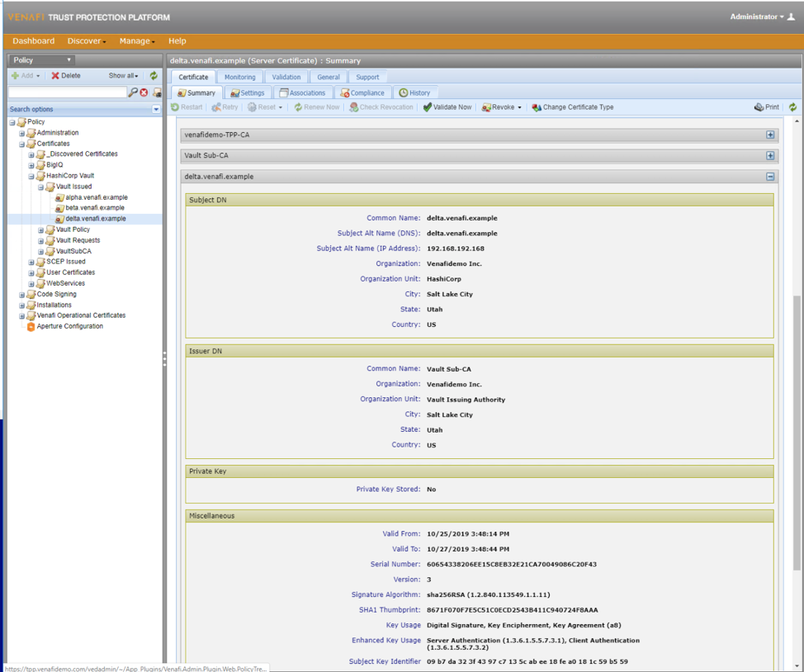Select the WebServices folder
This screenshot has width=804, height=672.
click(x=66, y=283)
